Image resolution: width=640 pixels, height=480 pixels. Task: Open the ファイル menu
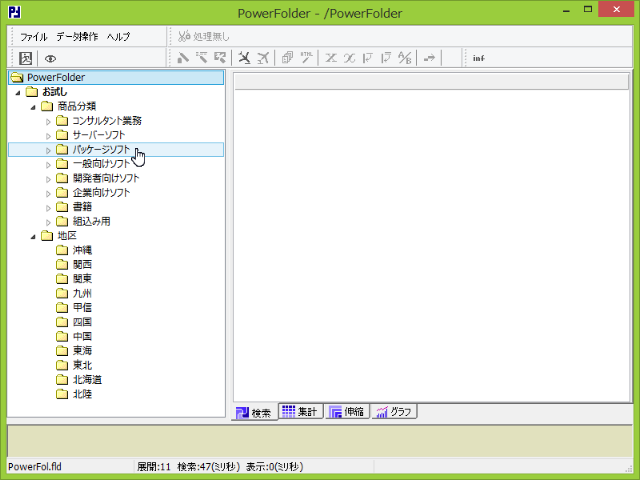(x=34, y=37)
